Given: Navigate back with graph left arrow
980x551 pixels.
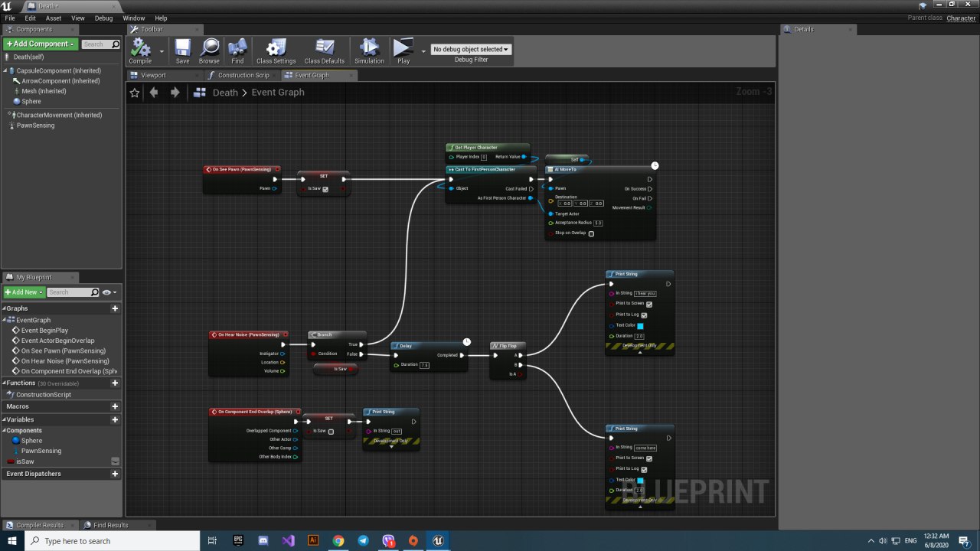Looking at the screenshot, I should (154, 93).
